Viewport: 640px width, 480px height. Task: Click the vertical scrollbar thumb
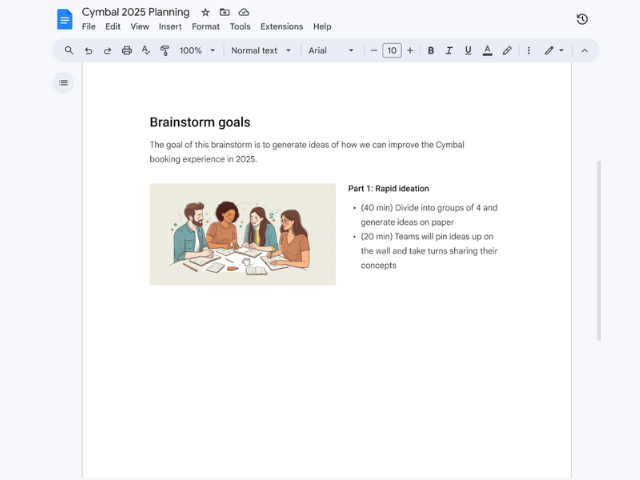point(599,251)
